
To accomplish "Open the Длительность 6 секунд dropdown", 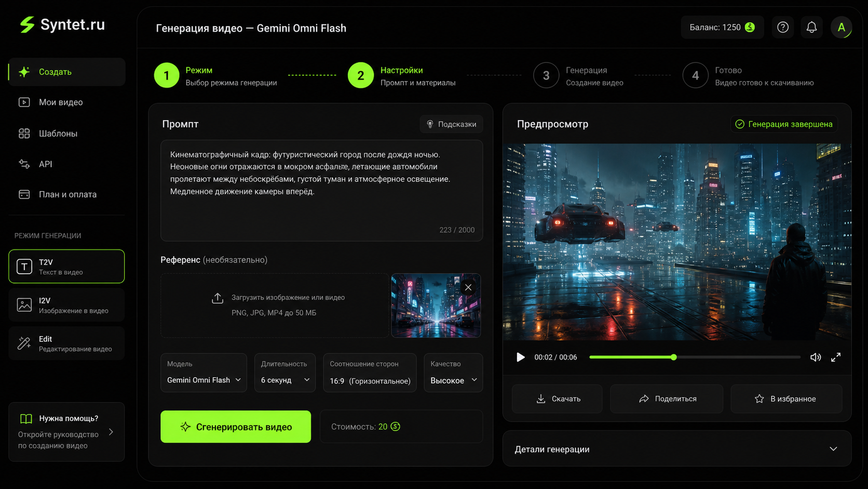I will [285, 373].
